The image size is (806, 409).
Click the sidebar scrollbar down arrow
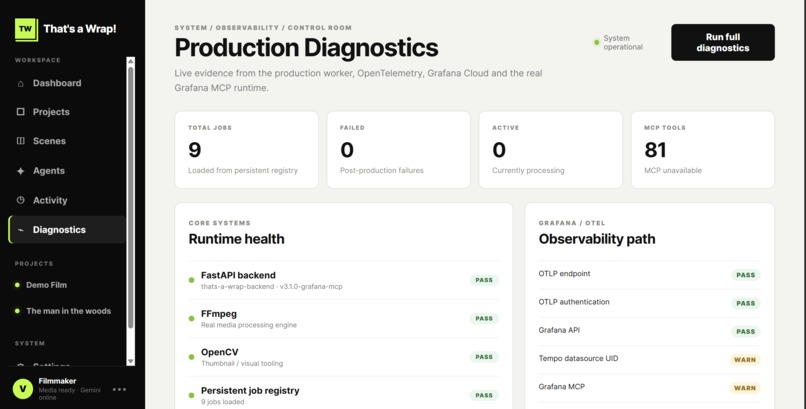(x=131, y=361)
